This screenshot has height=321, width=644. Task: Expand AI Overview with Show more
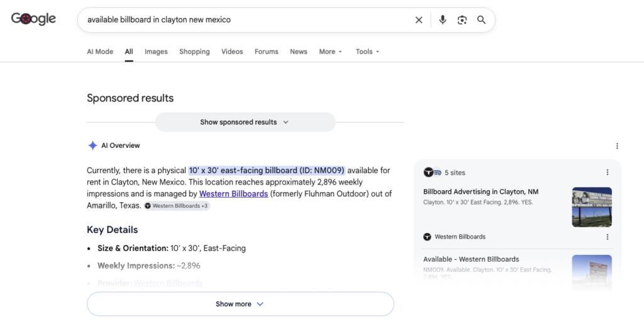click(240, 304)
